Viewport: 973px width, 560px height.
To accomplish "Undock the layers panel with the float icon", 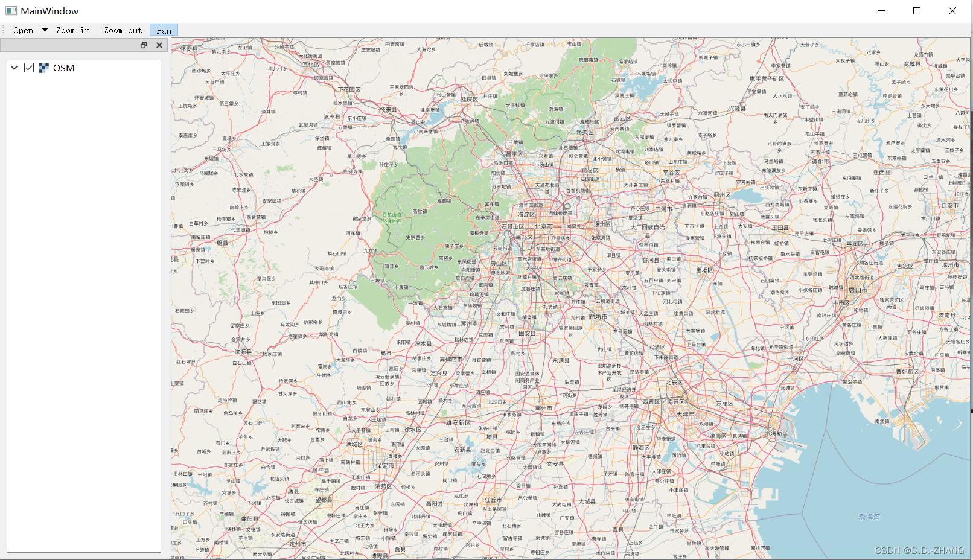I will click(x=144, y=45).
